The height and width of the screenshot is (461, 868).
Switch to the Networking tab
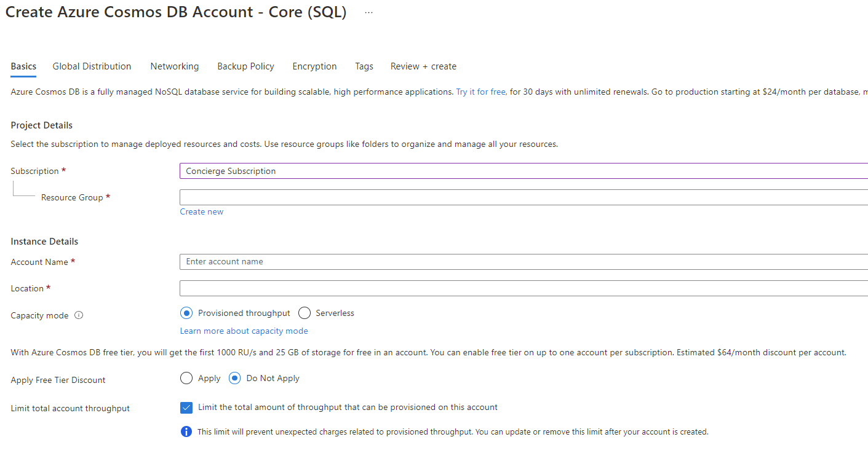point(175,66)
